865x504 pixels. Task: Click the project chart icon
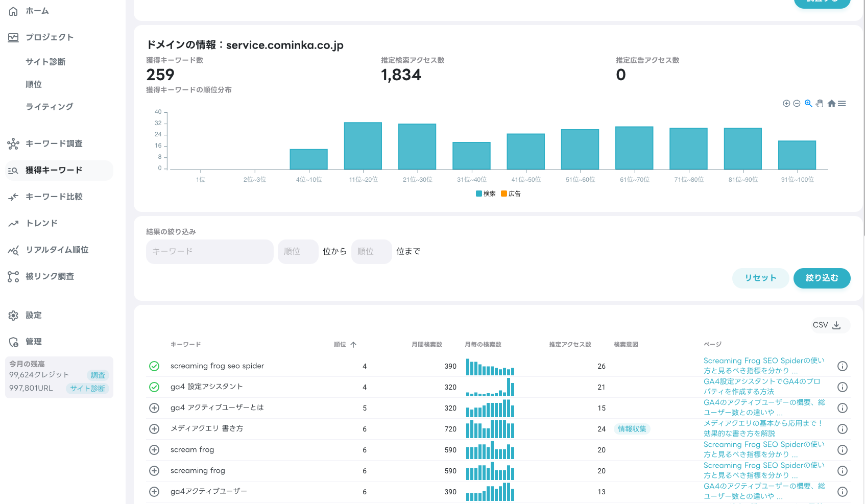13,37
